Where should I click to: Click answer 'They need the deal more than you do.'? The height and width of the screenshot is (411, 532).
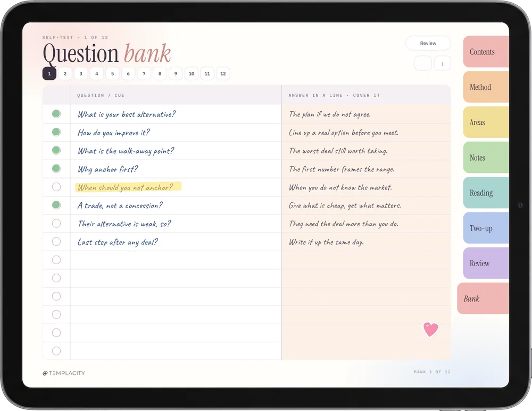point(344,224)
